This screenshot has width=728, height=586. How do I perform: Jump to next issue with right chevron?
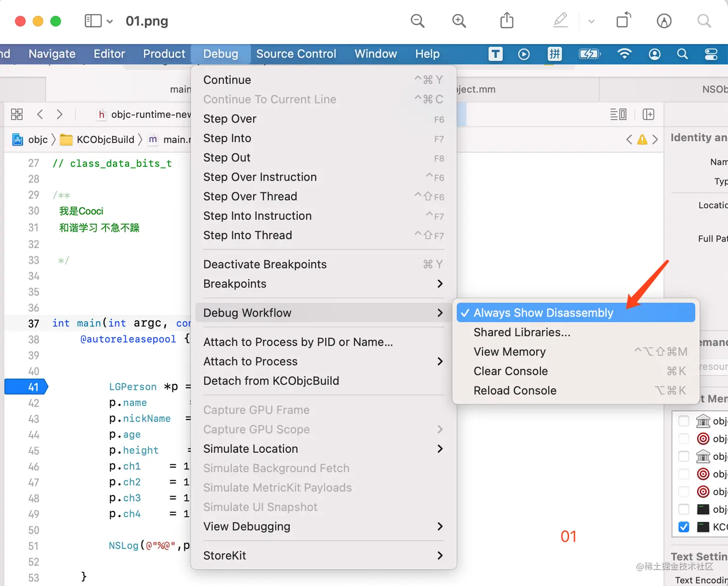tap(655, 140)
